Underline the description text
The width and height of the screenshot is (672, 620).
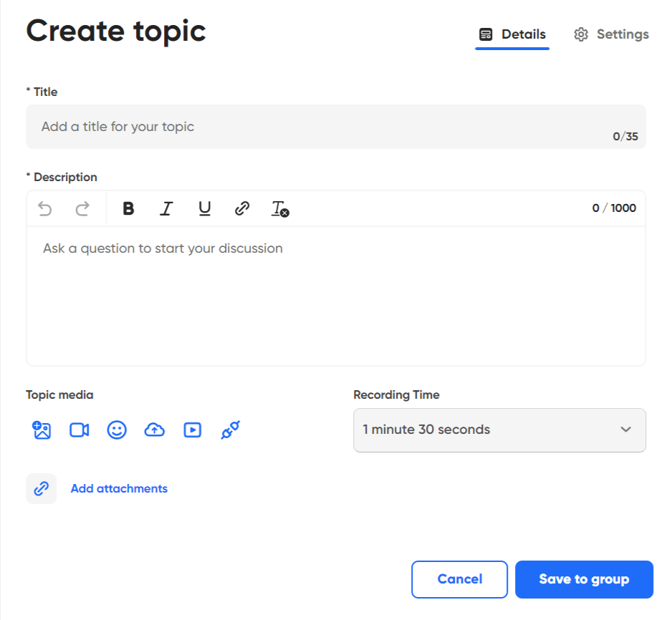(x=204, y=208)
